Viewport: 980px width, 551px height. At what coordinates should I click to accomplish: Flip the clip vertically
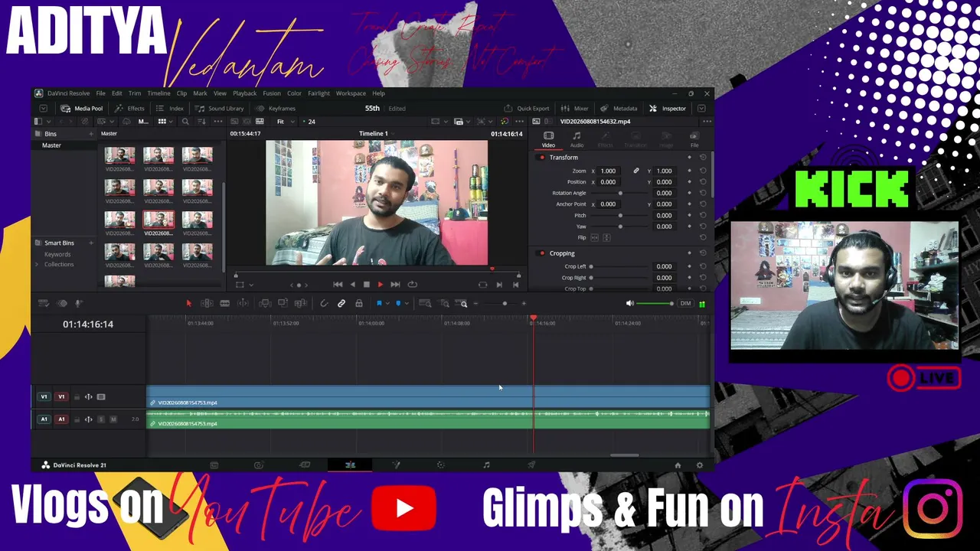coord(606,238)
